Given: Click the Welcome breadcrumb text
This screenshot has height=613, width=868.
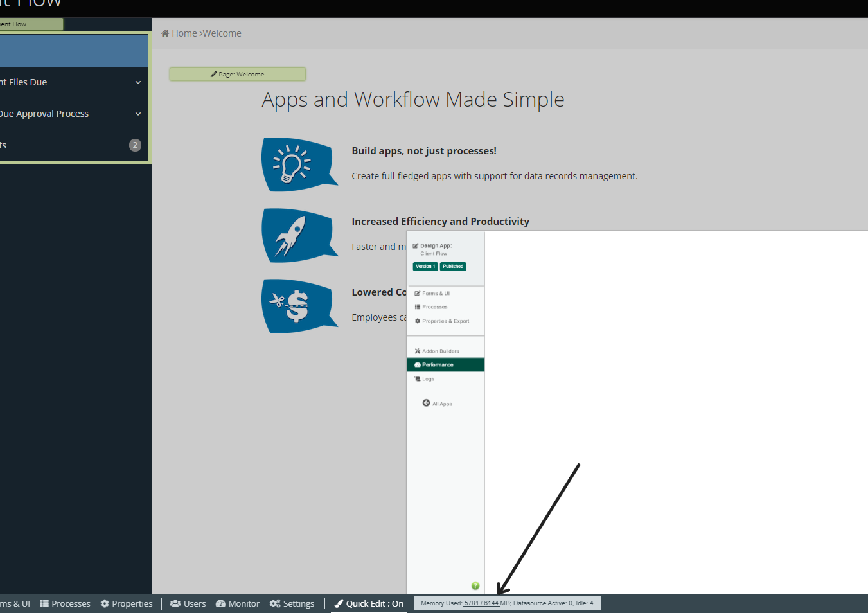Looking at the screenshot, I should pos(222,33).
